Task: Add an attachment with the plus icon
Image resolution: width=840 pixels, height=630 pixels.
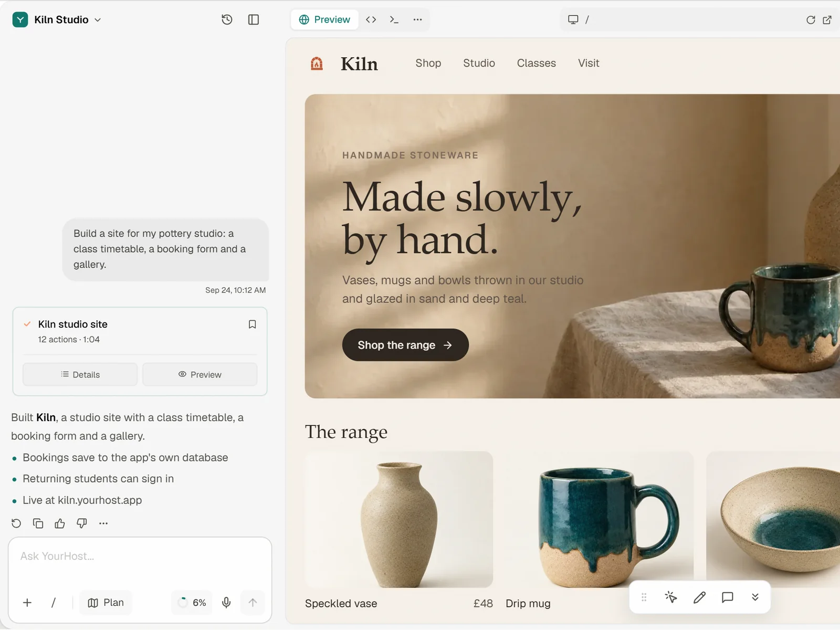Action: tap(27, 603)
